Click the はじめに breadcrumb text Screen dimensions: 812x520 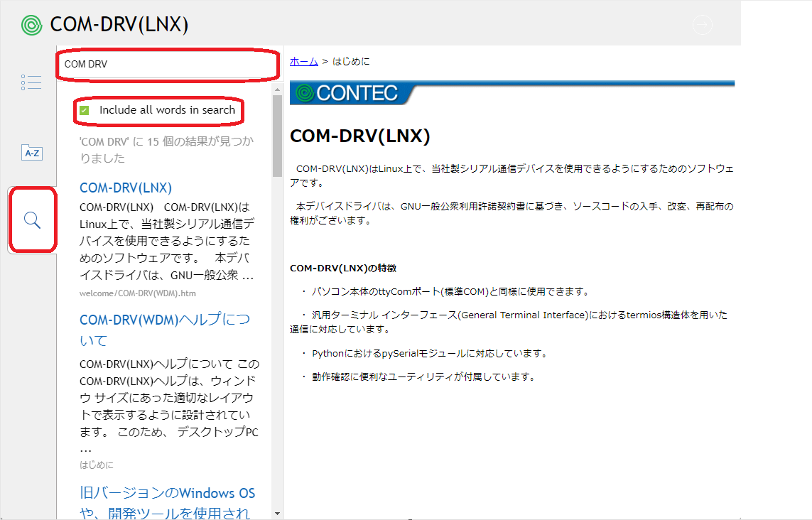coord(351,62)
